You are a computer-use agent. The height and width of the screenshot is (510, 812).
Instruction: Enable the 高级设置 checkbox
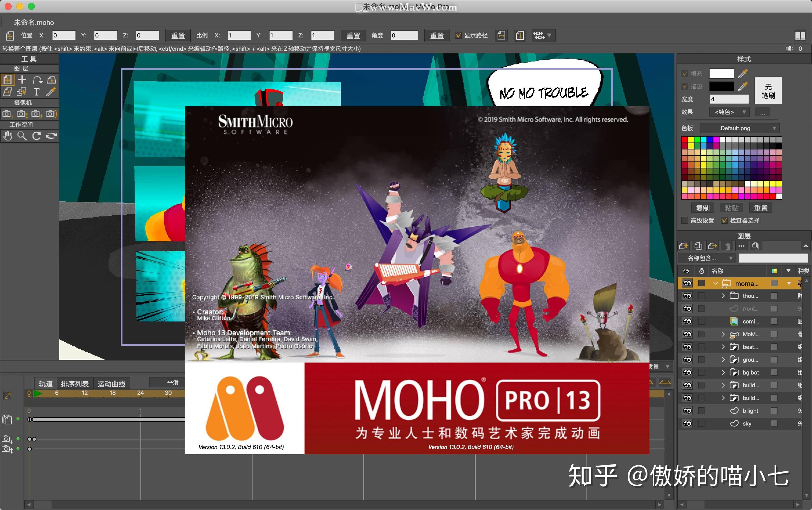pyautogui.click(x=685, y=220)
